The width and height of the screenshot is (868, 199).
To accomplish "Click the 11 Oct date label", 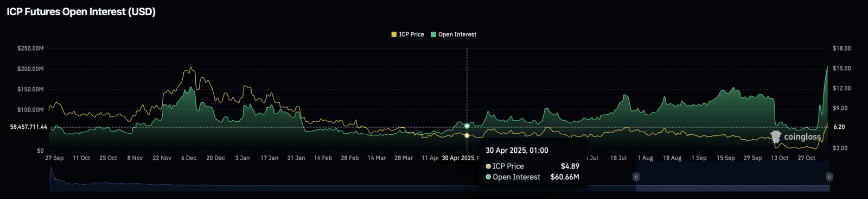I will pyautogui.click(x=81, y=158).
